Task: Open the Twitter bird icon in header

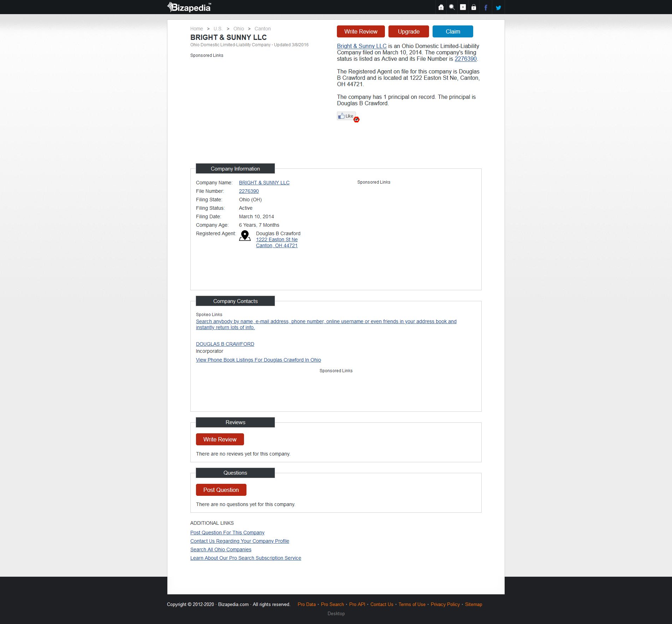Action: [x=498, y=7]
